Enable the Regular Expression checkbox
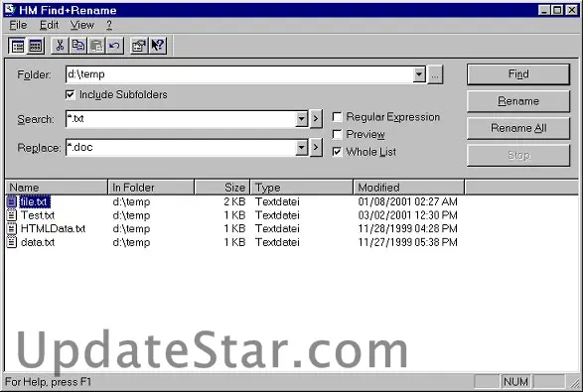Screen dimensions: 583x392 337,117
